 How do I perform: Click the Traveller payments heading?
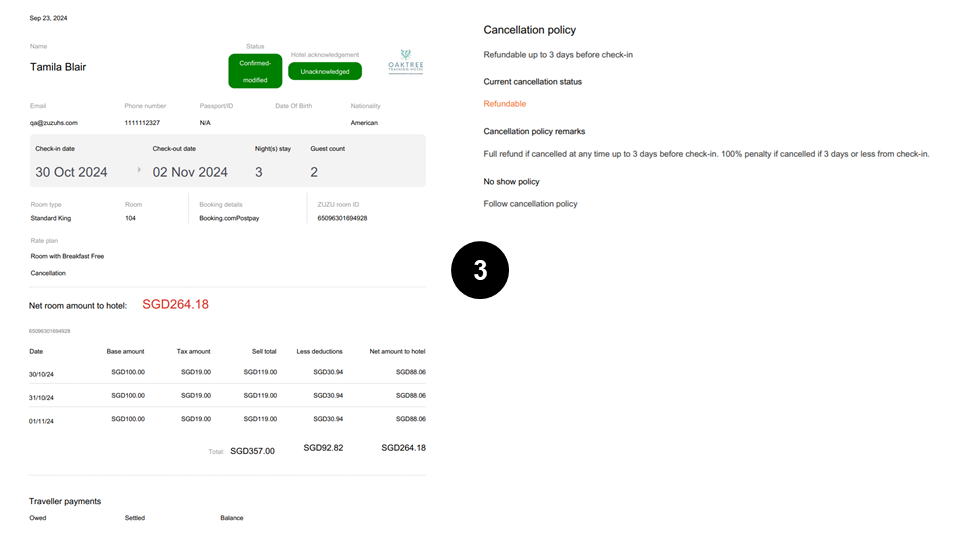click(65, 501)
